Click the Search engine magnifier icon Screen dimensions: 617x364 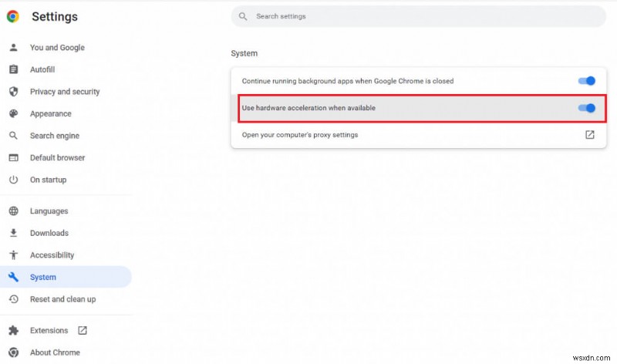13,136
